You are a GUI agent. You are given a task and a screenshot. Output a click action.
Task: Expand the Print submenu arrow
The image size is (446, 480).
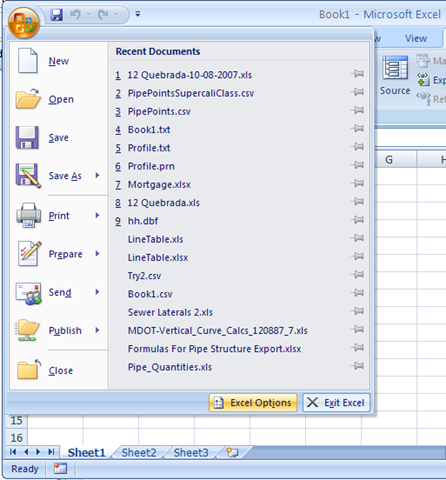(97, 215)
